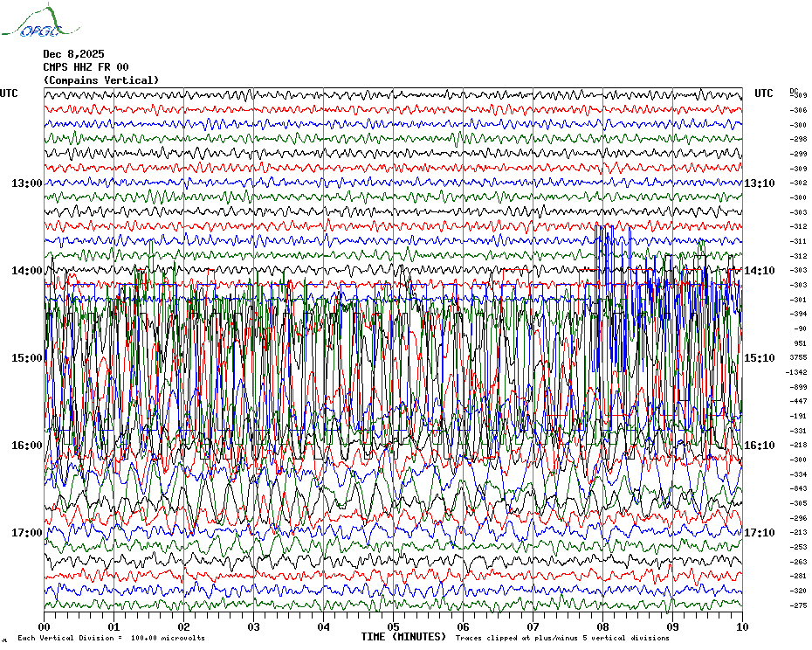Click the 05 minute tick on bottom axis
This screenshot has height=650, width=812.
pos(394,626)
